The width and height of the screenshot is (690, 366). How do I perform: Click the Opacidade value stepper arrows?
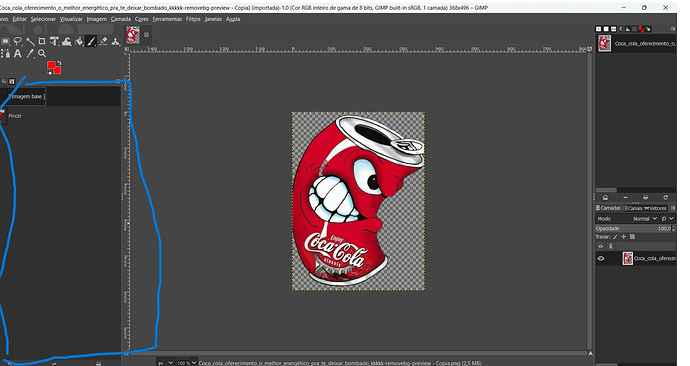pos(673,228)
